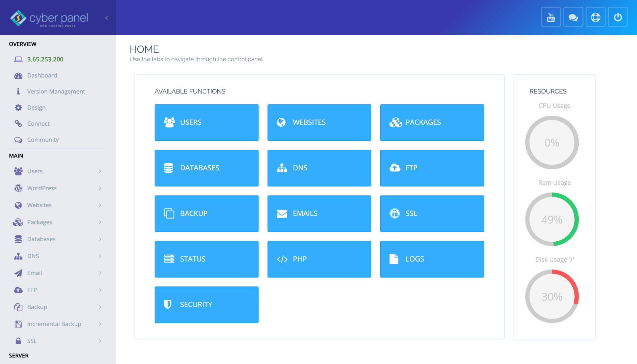Open the DATABASES management panel

coord(206,167)
